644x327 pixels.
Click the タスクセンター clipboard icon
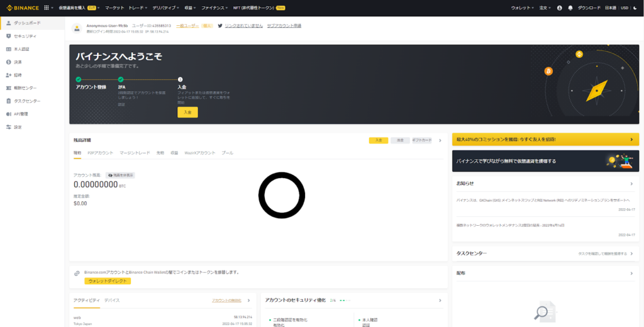(9, 101)
